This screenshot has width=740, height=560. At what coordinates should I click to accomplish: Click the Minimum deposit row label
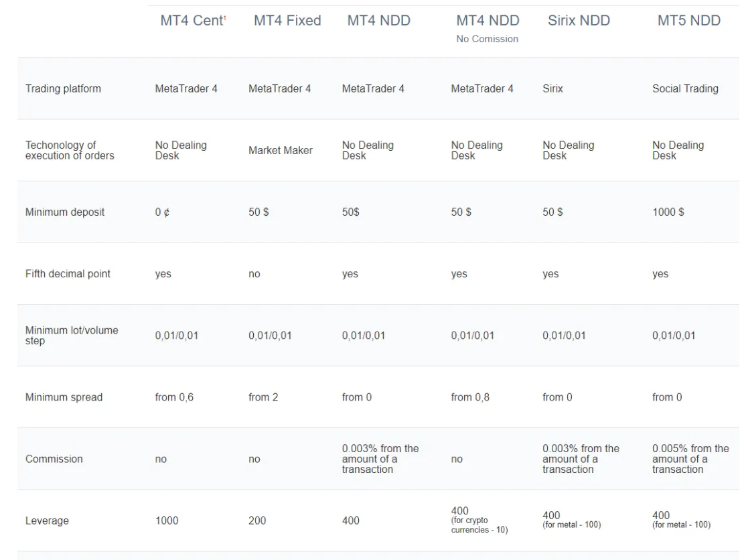[65, 212]
